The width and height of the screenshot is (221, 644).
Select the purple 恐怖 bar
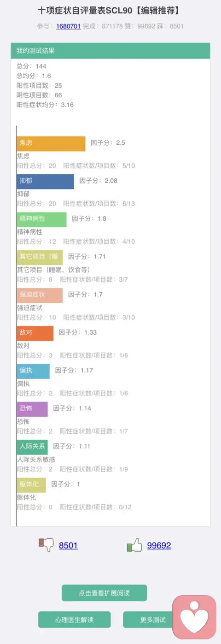coord(32,409)
